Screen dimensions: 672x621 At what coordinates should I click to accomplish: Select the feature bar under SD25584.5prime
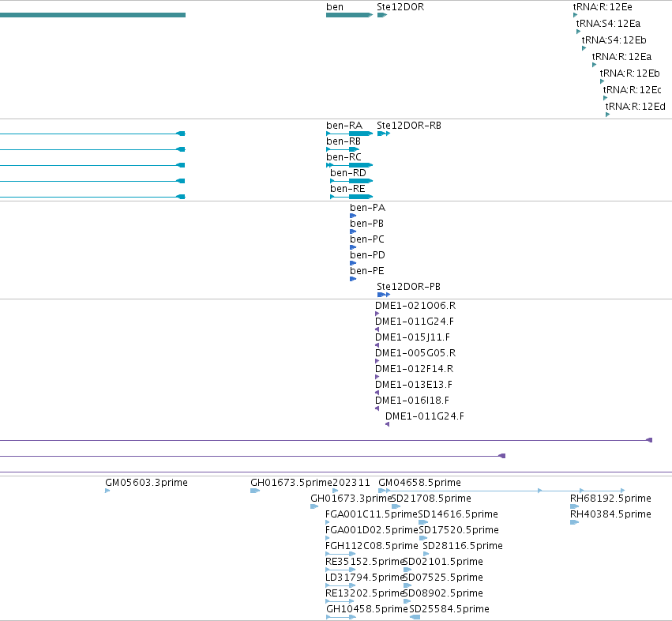point(415,617)
